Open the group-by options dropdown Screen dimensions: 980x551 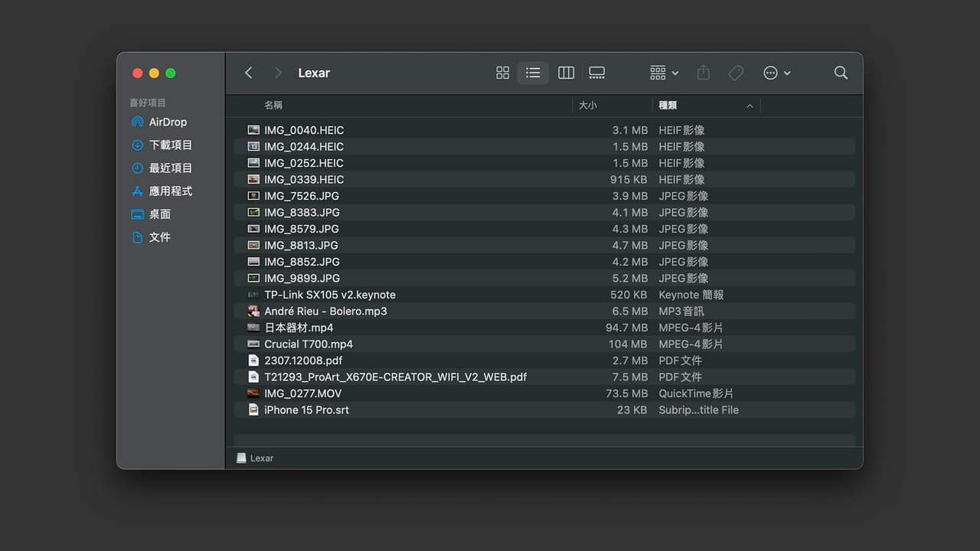664,73
